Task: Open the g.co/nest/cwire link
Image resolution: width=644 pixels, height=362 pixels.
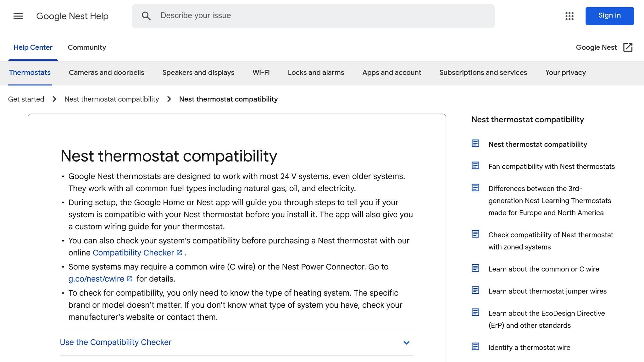Action: (x=96, y=279)
